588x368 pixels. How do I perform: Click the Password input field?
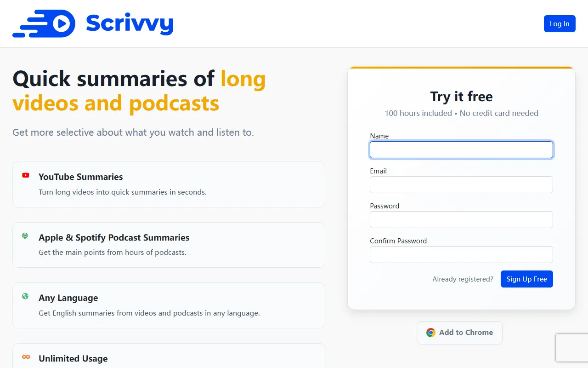[461, 219]
